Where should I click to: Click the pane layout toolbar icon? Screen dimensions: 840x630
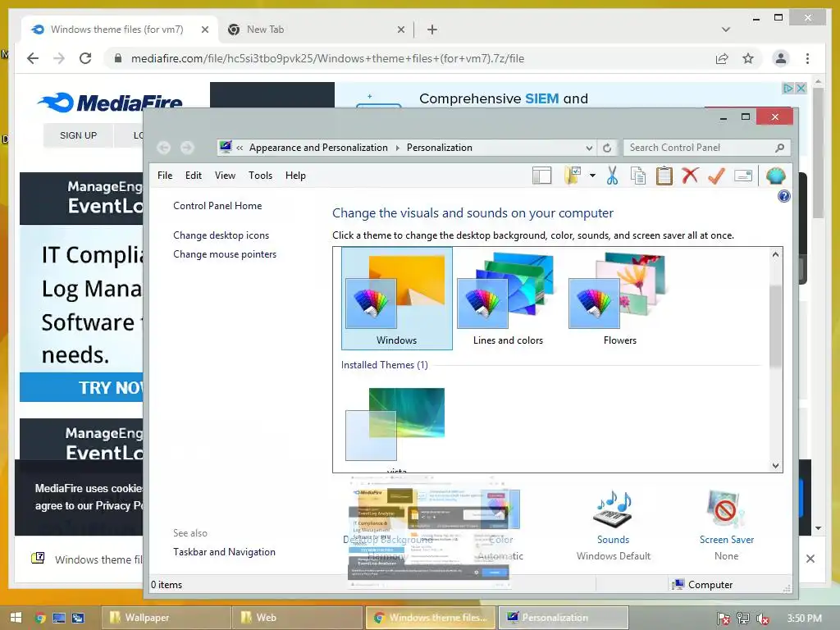pos(541,176)
